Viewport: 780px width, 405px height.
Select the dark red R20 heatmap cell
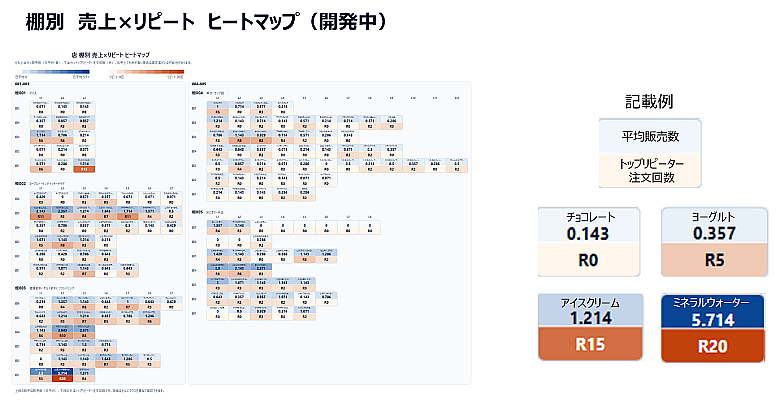click(x=62, y=379)
